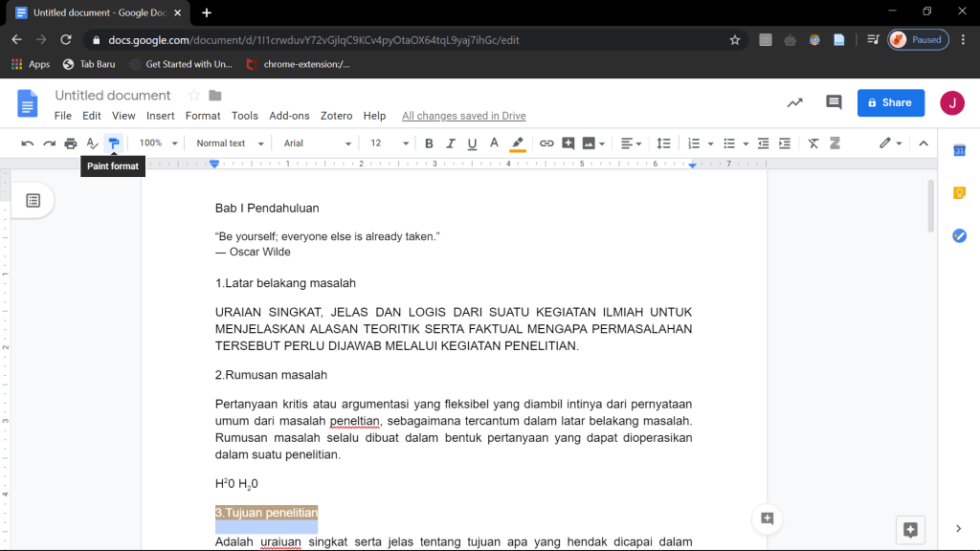The image size is (980, 551).
Task: Click the blue Share button
Action: tap(890, 102)
